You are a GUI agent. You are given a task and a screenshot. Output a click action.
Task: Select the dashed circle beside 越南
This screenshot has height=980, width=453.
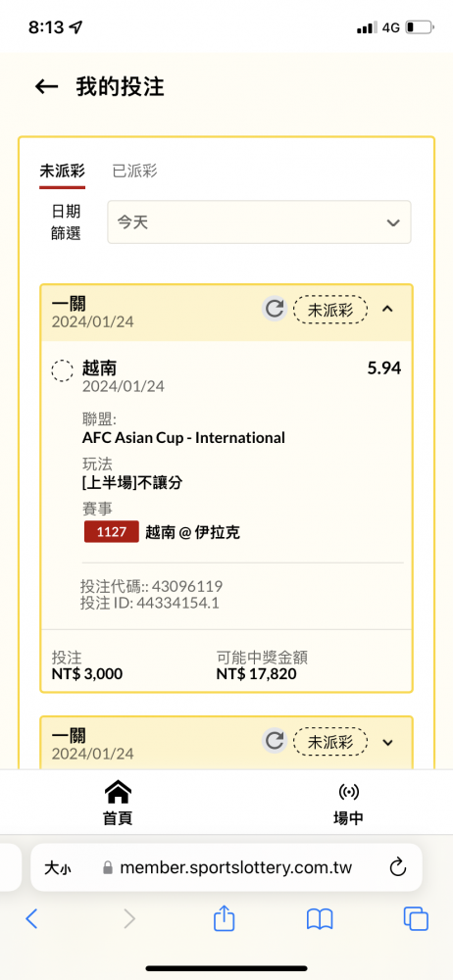[62, 371]
